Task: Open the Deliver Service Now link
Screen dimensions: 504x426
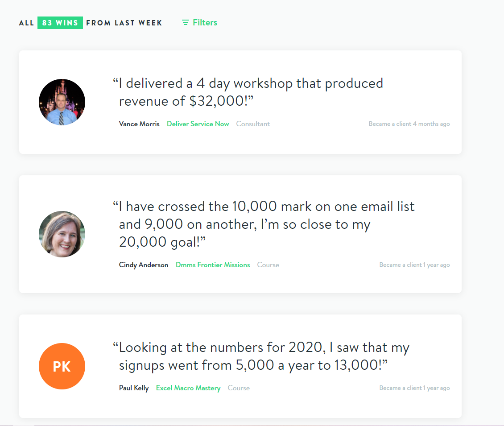Action: (198, 124)
